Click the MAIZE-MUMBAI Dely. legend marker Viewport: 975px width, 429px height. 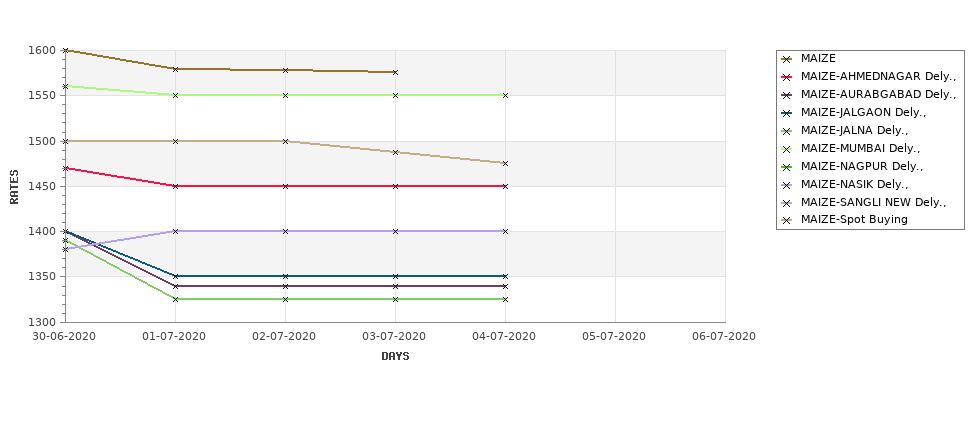pyautogui.click(x=787, y=149)
